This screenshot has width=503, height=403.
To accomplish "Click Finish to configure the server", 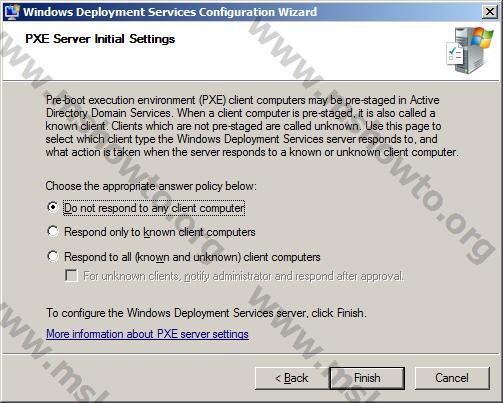I will (367, 378).
